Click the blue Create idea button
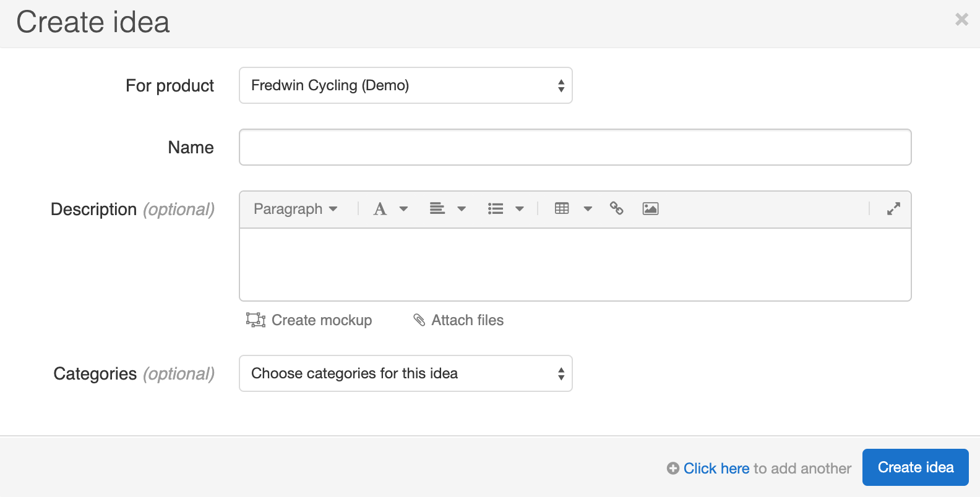This screenshot has width=980, height=497. (916, 467)
